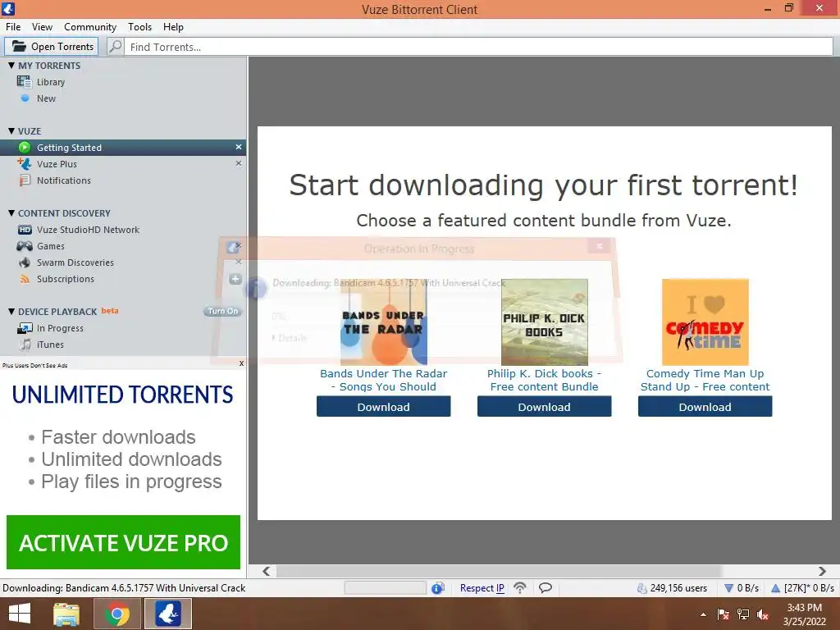Open the Help menu
This screenshot has height=630, width=840.
click(x=173, y=27)
